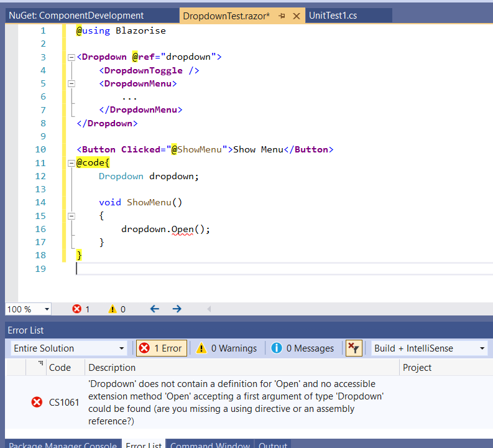
Task: Open the Build + IntelliSense dropdown
Action: (429, 348)
